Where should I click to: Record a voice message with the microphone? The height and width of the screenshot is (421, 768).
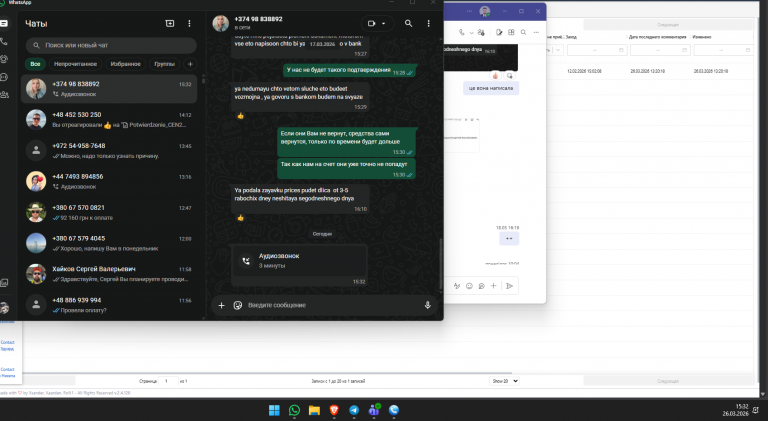428,305
